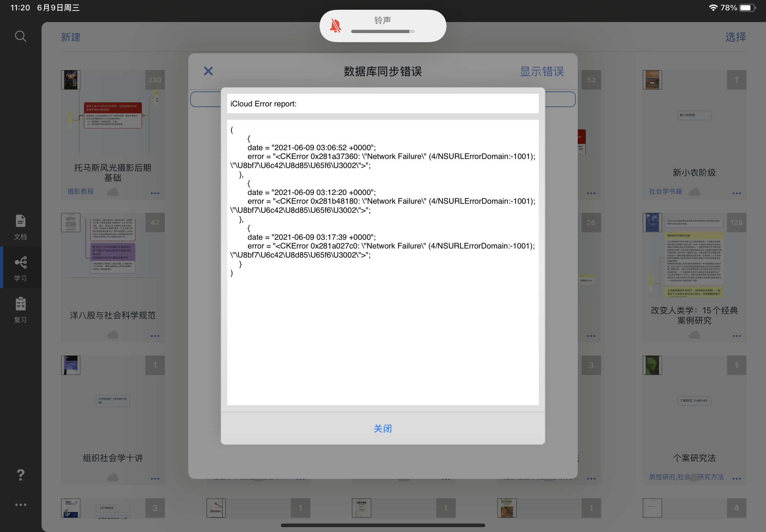This screenshot has height=532, width=766.
Task: Tap cloud icon under 改变人类学 notebook
Action: (694, 335)
